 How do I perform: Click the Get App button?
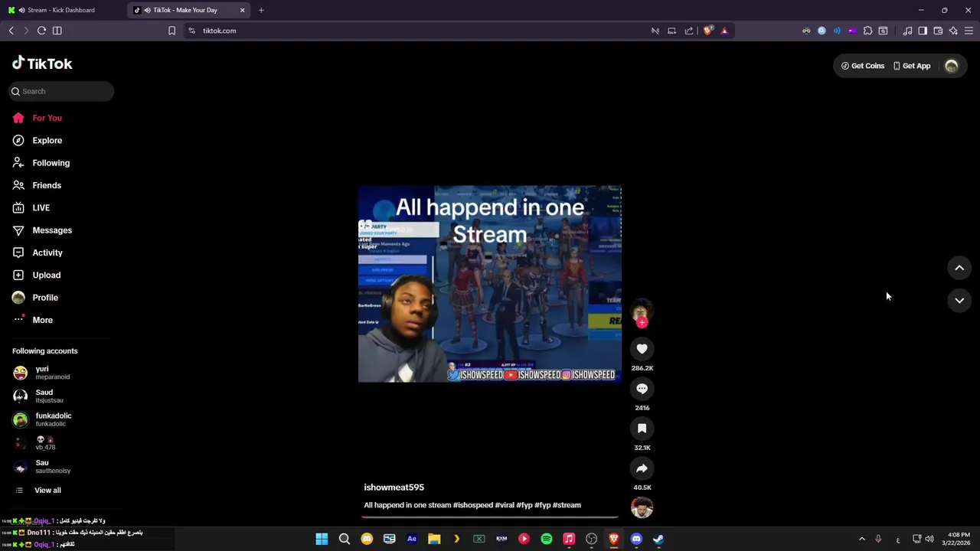pyautogui.click(x=912, y=66)
